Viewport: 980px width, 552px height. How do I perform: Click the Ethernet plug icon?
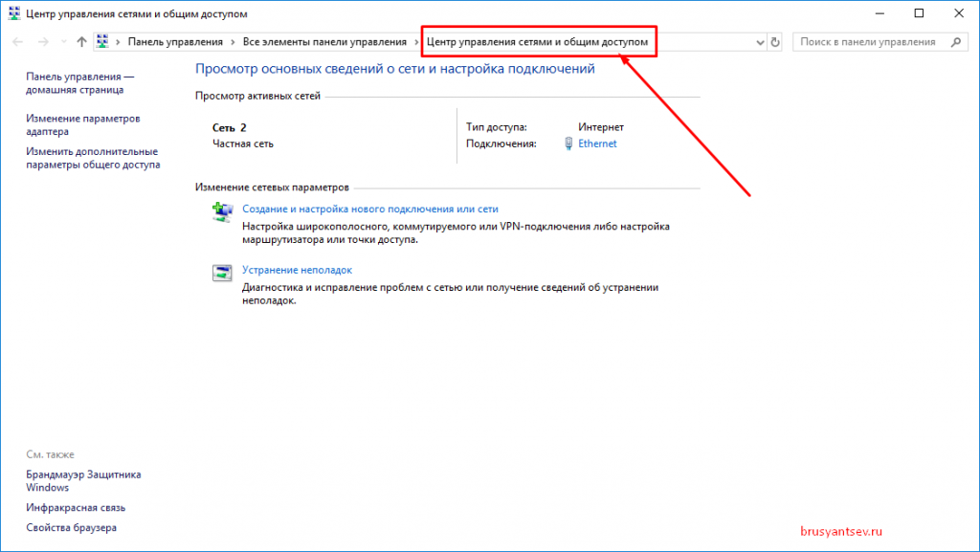coord(568,144)
